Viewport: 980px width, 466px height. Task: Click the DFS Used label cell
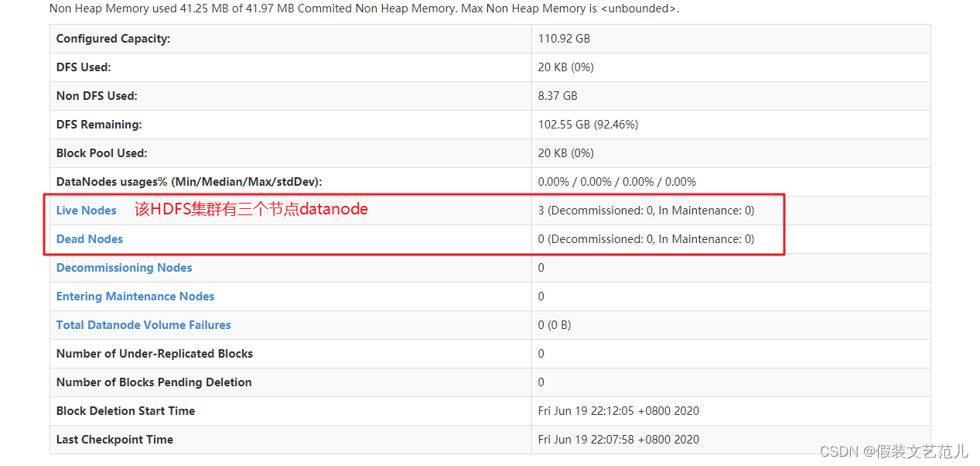tap(291, 67)
